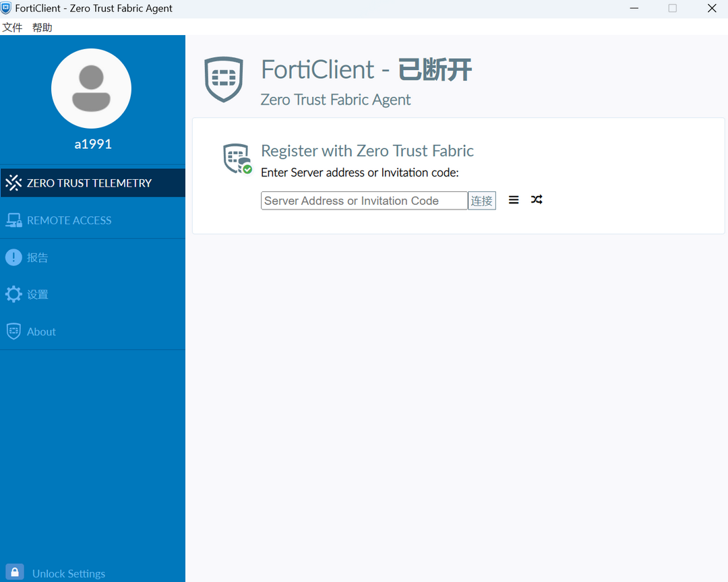Open REMOTE ACCESS from the sidebar icon
The height and width of the screenshot is (582, 728).
coord(13,220)
